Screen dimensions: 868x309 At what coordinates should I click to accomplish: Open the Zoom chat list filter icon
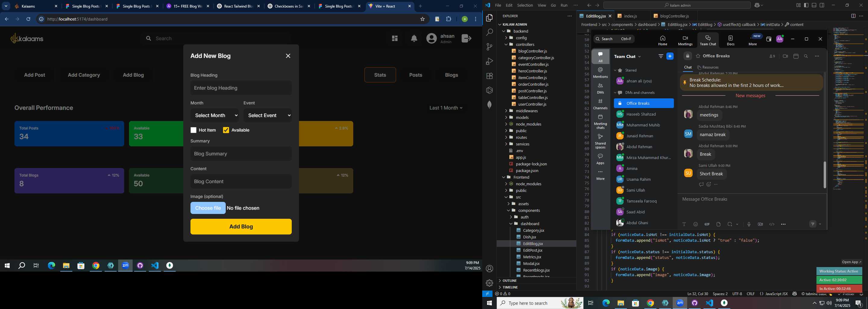point(661,56)
